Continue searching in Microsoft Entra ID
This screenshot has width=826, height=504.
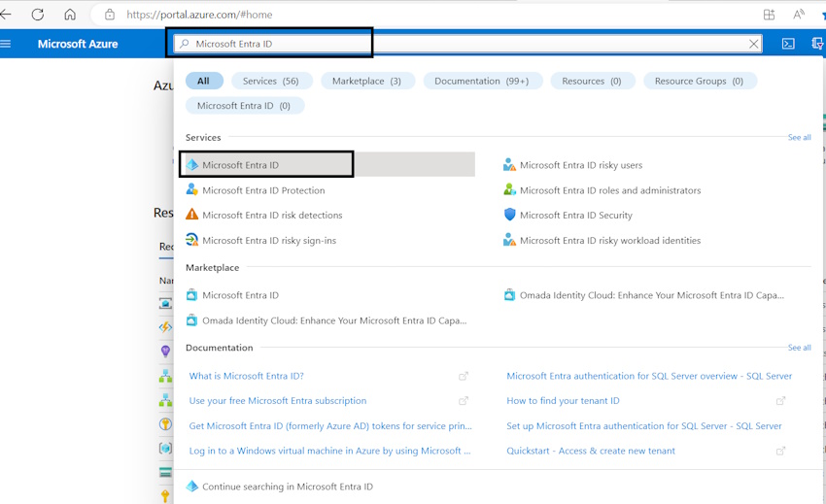tap(287, 487)
